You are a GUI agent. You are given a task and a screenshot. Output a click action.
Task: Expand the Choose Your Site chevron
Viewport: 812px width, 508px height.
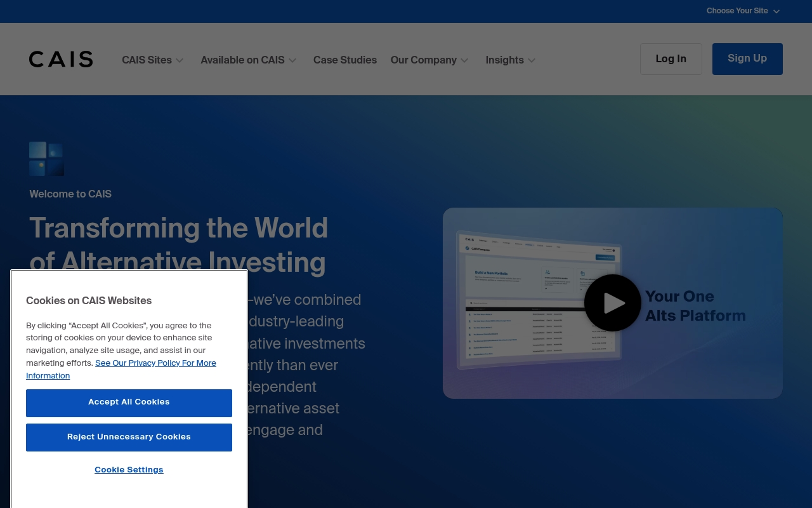(x=776, y=11)
